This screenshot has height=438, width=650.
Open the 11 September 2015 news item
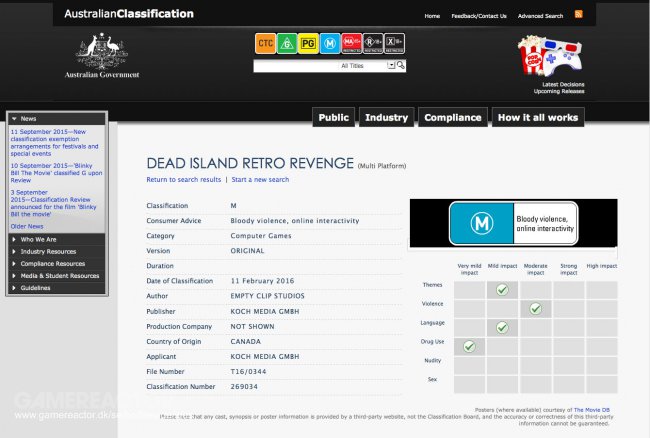click(x=54, y=143)
